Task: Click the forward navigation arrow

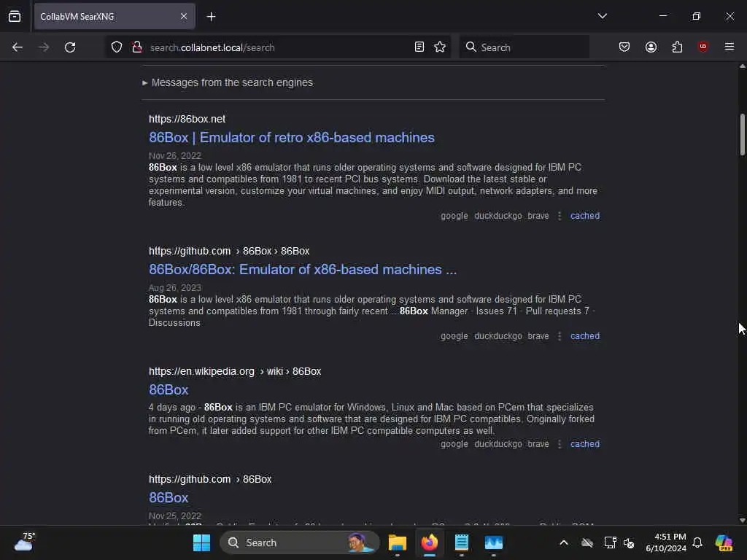Action: coord(44,47)
